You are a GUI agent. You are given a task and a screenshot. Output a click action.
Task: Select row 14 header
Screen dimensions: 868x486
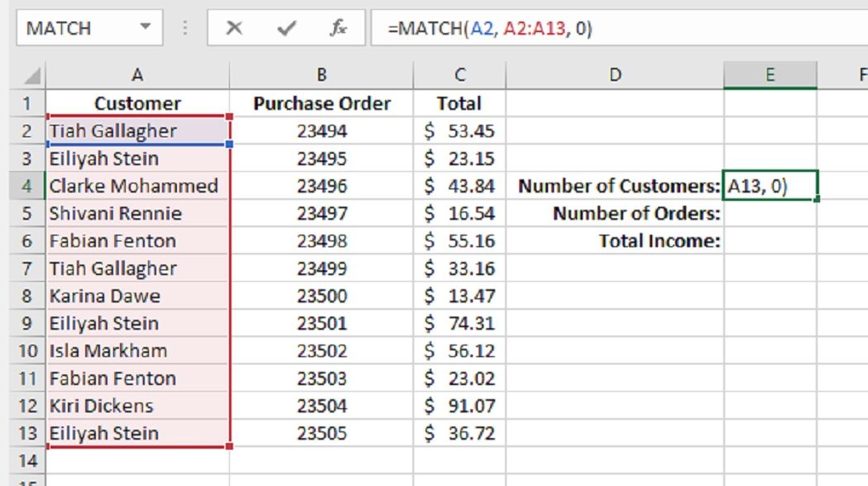click(x=27, y=460)
